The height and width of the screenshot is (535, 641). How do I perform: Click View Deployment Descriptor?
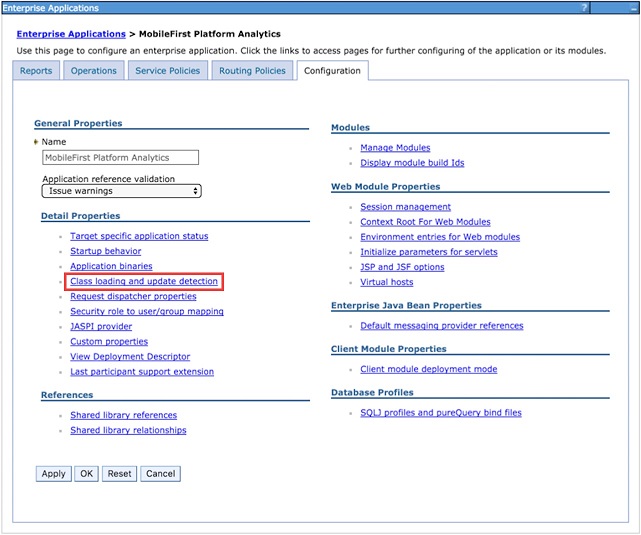pos(130,357)
